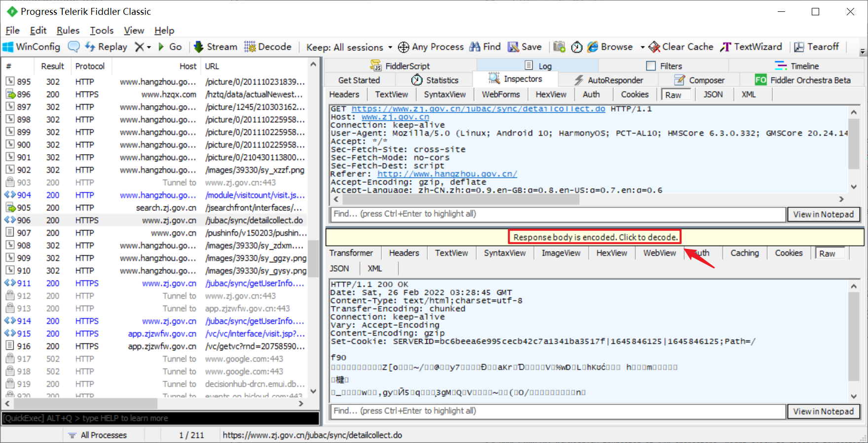The width and height of the screenshot is (868, 443).
Task: Click the camera screenshot toolbar icon
Action: tap(559, 47)
